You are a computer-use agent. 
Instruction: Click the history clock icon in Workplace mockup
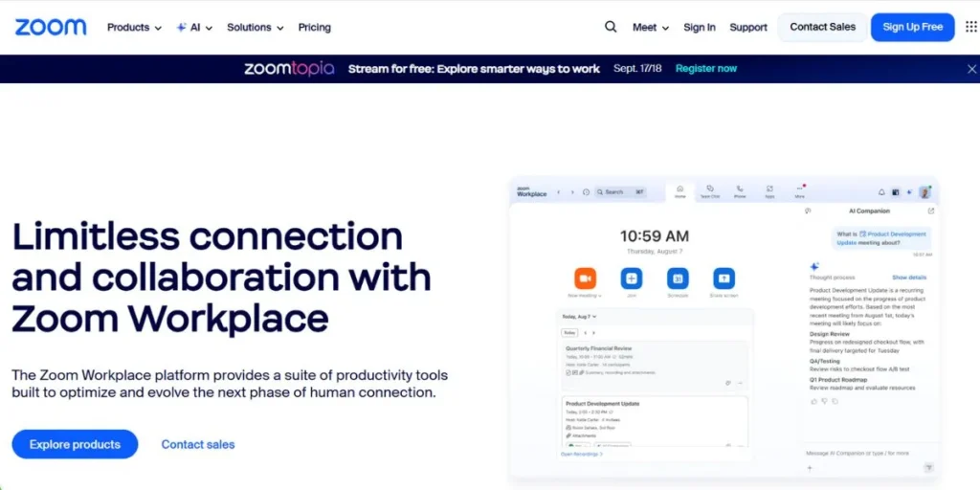(x=586, y=191)
